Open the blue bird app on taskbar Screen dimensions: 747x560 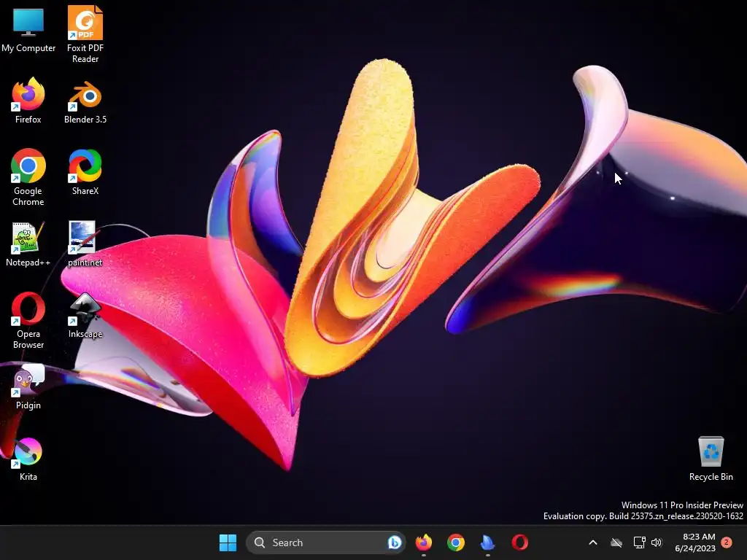(487, 542)
